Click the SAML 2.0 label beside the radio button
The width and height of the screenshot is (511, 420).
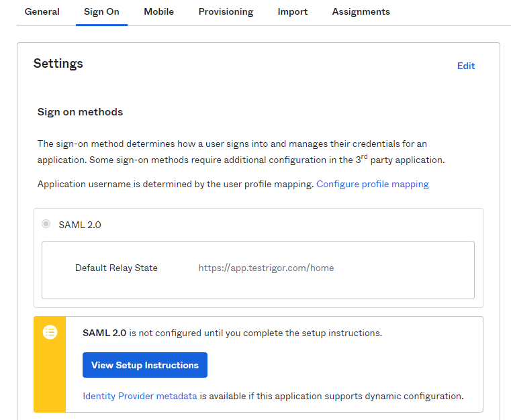80,225
